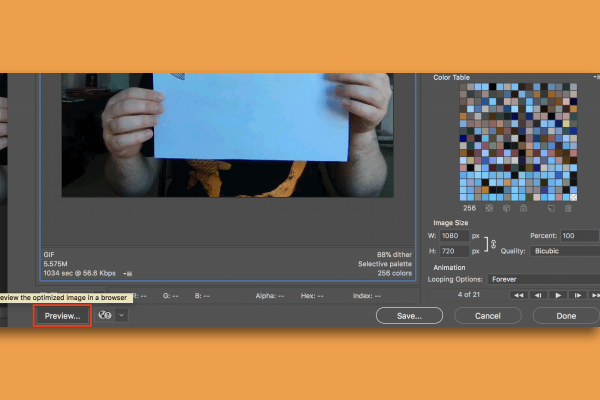Click the image height field 720

click(454, 251)
